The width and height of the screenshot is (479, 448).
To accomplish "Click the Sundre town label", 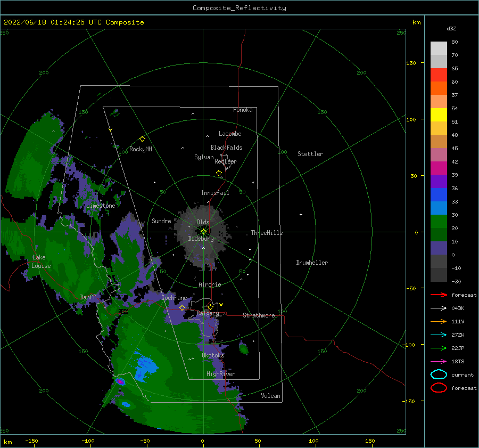I will pyautogui.click(x=161, y=221).
